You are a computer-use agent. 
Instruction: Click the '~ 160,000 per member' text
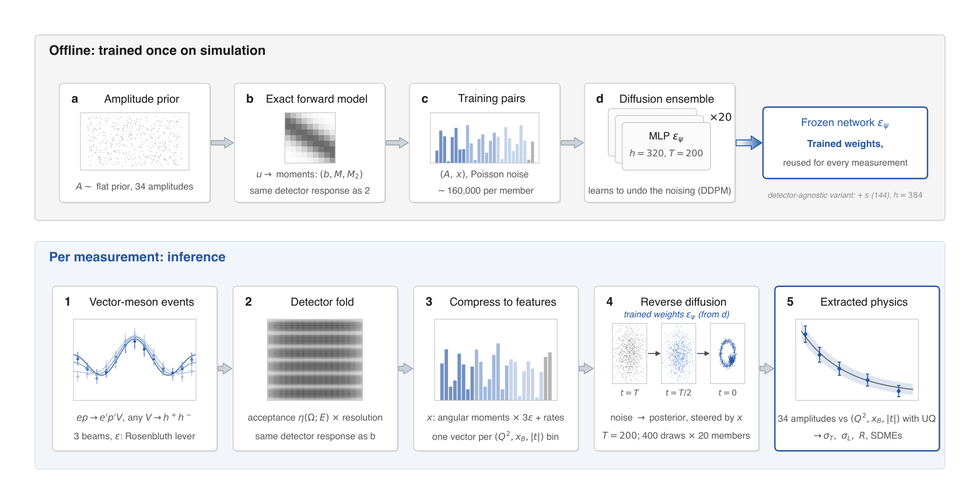pos(486,191)
